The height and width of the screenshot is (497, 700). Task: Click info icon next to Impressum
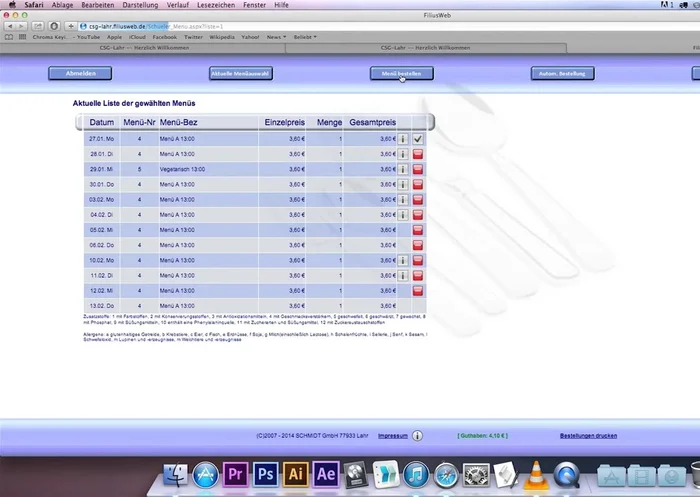pyautogui.click(x=417, y=436)
